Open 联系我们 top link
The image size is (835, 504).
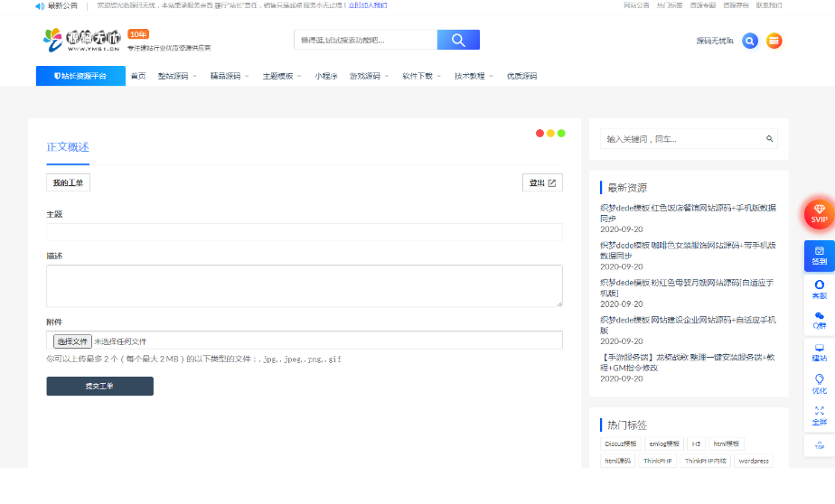pos(769,5)
